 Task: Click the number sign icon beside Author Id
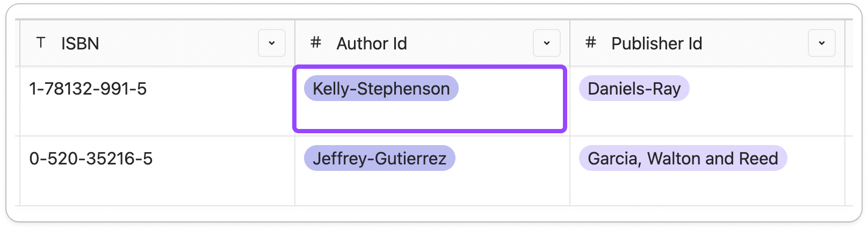[x=316, y=42]
